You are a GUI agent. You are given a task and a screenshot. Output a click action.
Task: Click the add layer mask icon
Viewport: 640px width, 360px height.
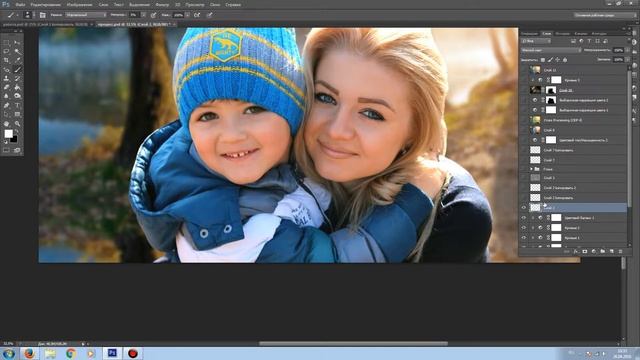[x=584, y=251]
